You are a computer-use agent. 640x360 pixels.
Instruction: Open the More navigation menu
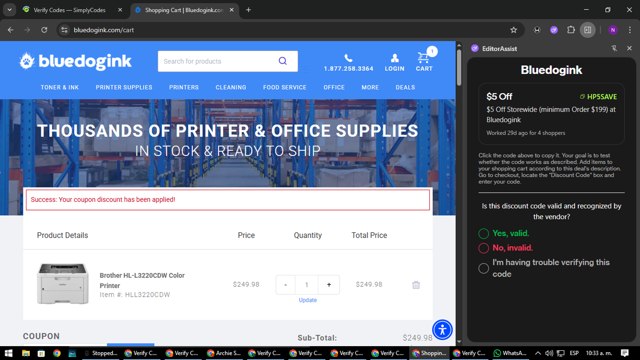coord(370,87)
